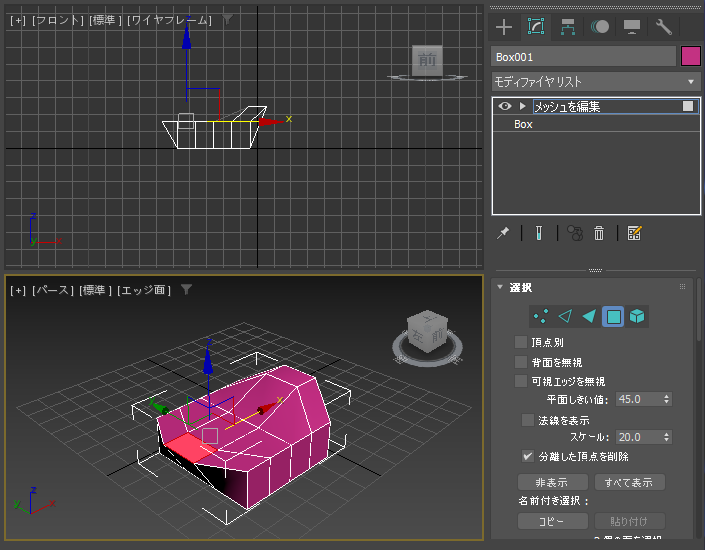Click the white square beside メッシュを編集
The height and width of the screenshot is (550, 705).
pyautogui.click(x=688, y=106)
